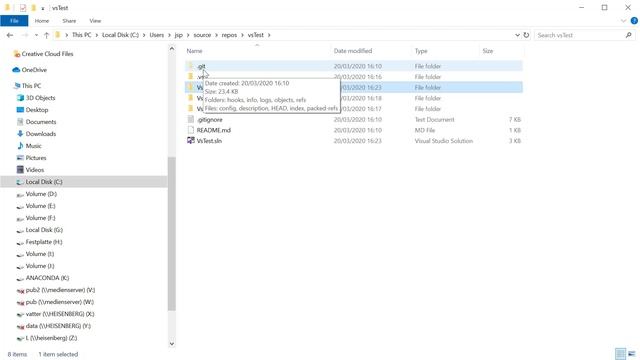Switch to the Home ribbon tab
This screenshot has height=360, width=640.
click(42, 21)
